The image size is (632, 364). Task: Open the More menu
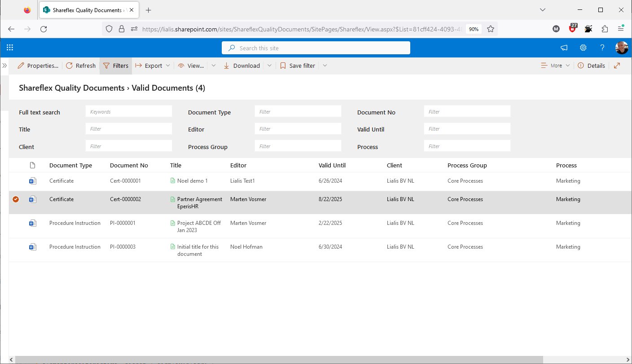556,66
